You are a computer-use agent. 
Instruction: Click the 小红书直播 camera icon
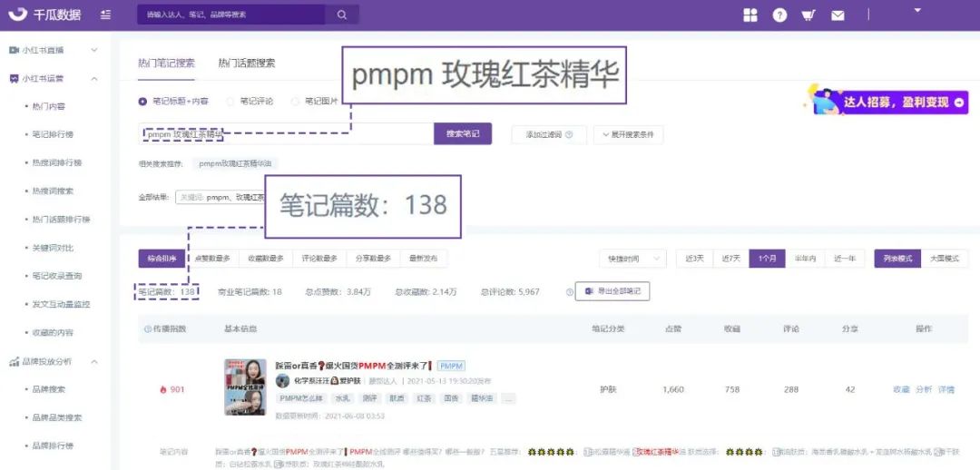[x=14, y=50]
